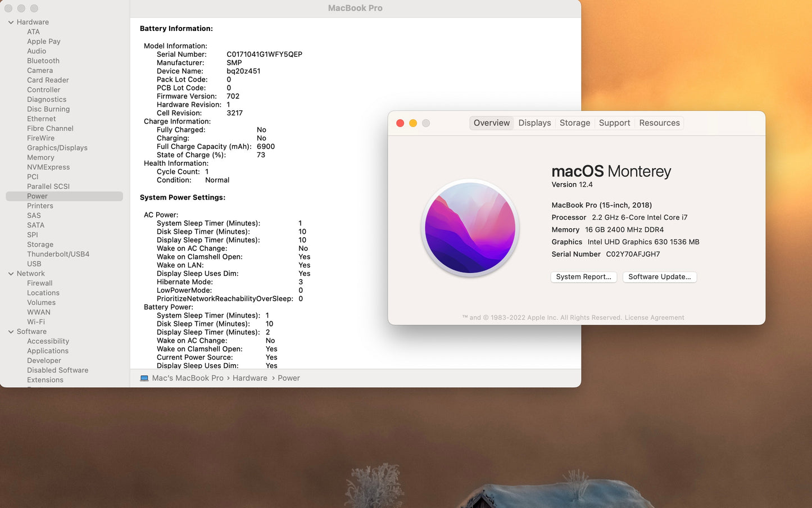Viewport: 812px width, 508px height.
Task: Click the macOS Monterey logo image
Action: pyautogui.click(x=470, y=227)
